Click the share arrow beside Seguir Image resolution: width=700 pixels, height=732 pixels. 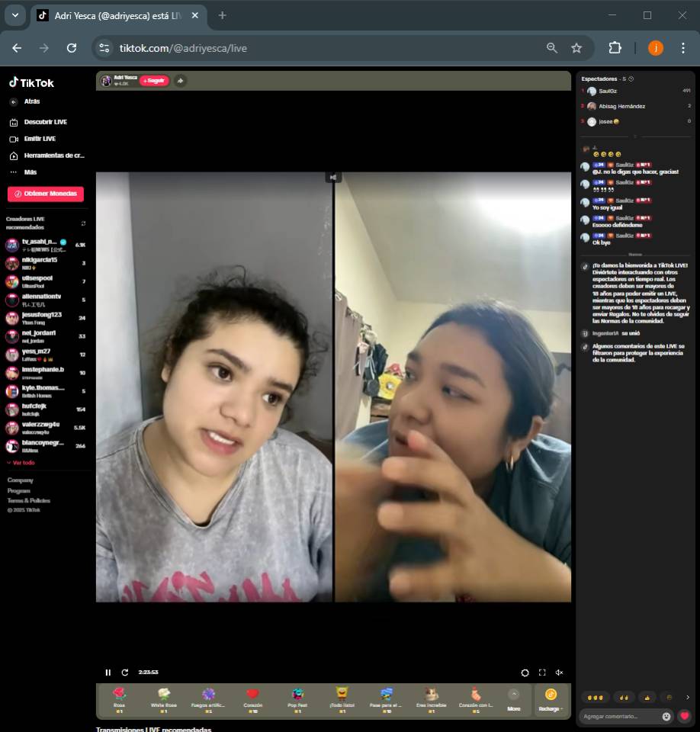tap(180, 81)
